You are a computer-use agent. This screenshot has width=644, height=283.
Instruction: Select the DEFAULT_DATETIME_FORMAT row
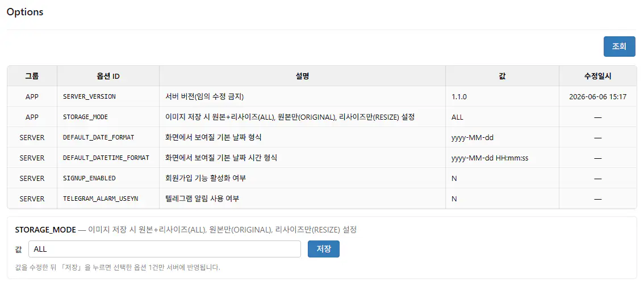(x=322, y=158)
